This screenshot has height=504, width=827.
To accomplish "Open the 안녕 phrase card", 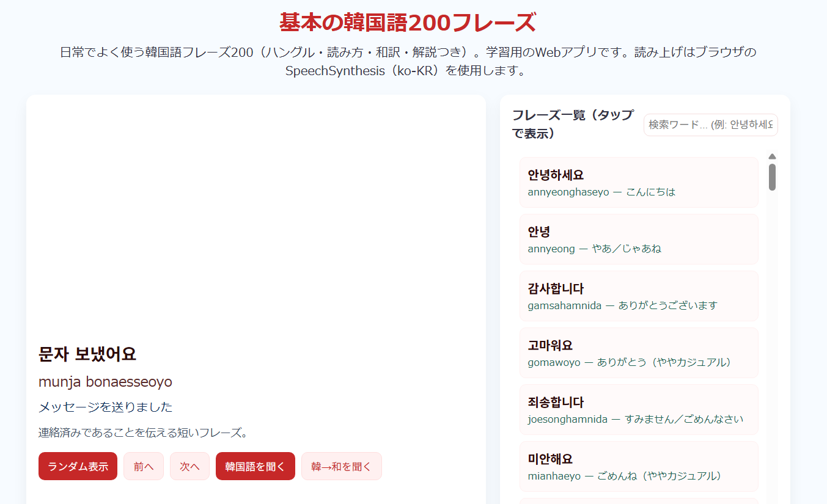I will coord(639,239).
